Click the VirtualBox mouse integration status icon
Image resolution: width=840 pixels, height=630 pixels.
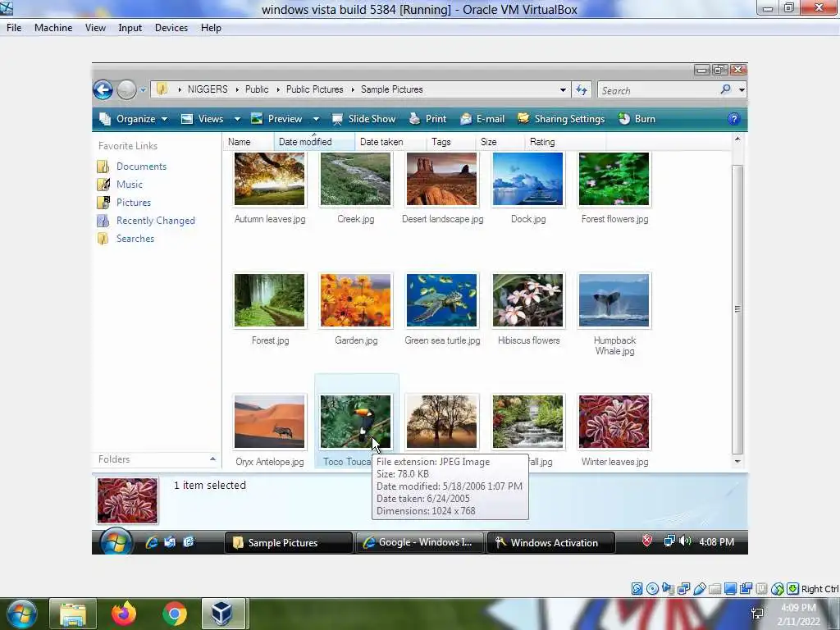[778, 589]
